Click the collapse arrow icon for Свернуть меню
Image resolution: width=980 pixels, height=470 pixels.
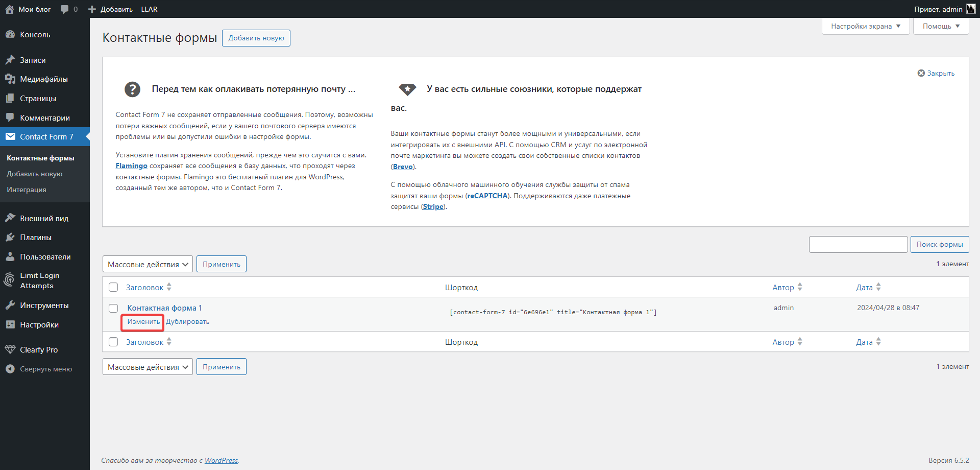10,369
